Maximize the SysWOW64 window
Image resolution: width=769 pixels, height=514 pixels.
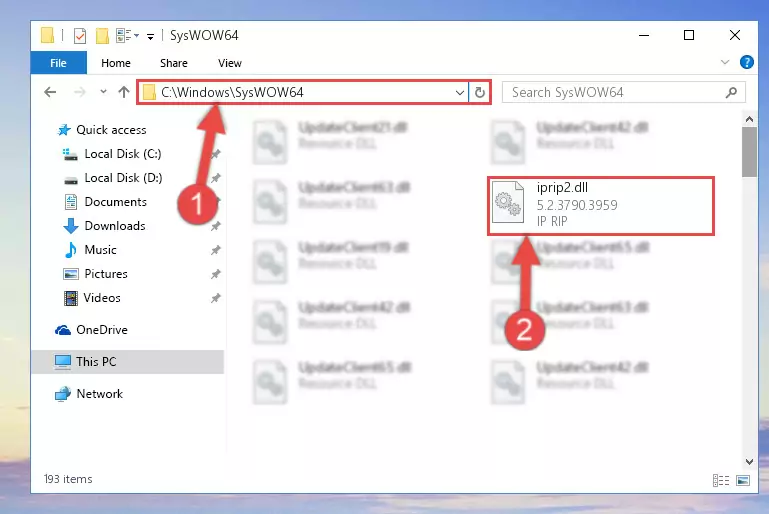coord(689,35)
